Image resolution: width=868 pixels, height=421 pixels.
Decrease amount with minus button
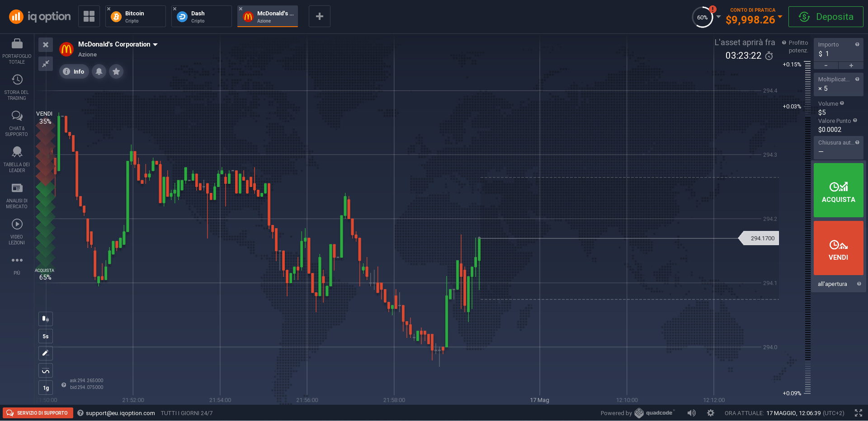(826, 66)
